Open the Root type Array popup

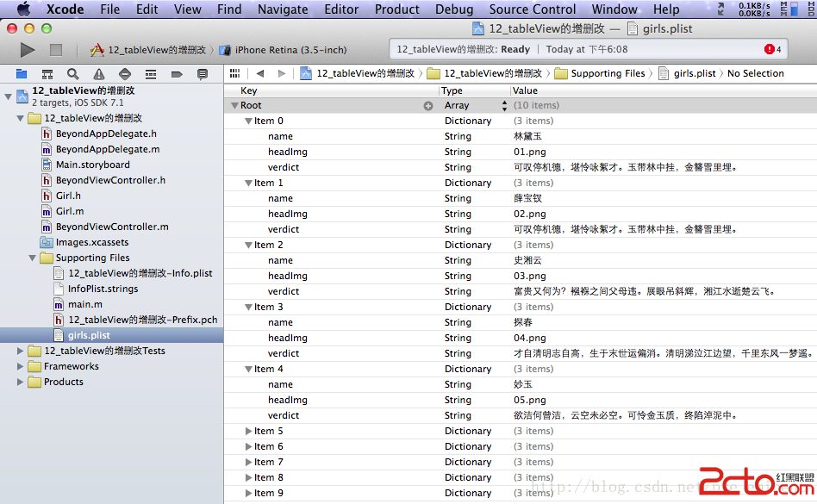505,106
